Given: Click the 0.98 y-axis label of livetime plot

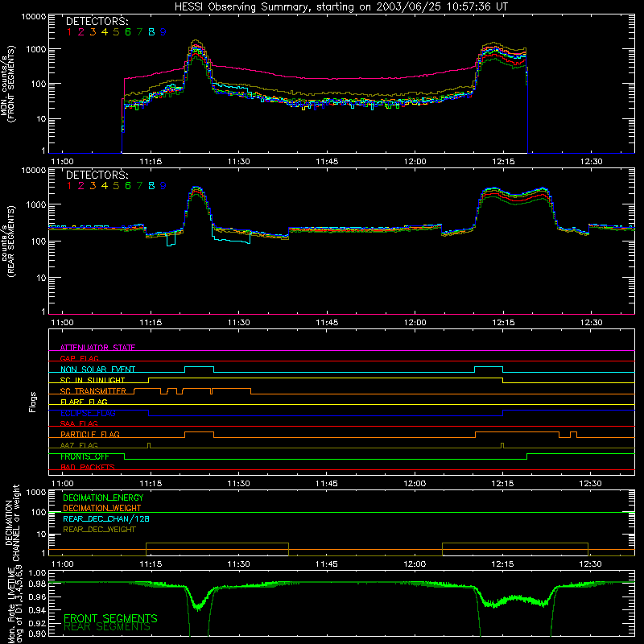Looking at the screenshot, I should coord(38,584).
